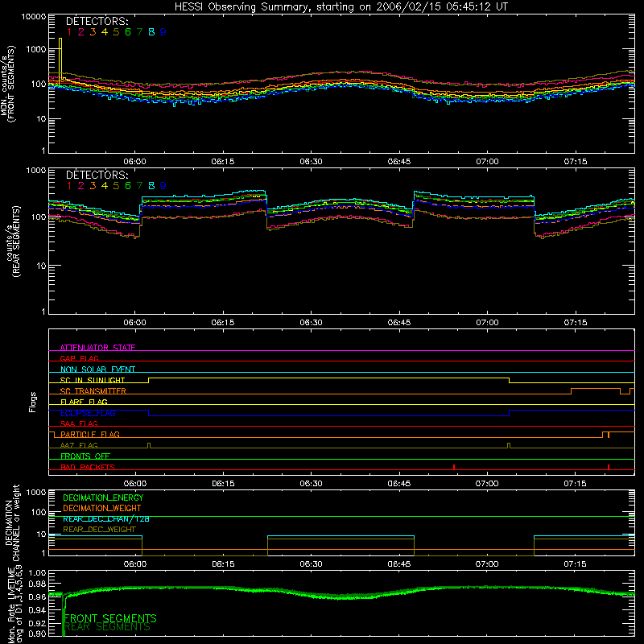
Task: Click the SC_IN_SUNLIGHT flag label
Action: [x=93, y=380]
